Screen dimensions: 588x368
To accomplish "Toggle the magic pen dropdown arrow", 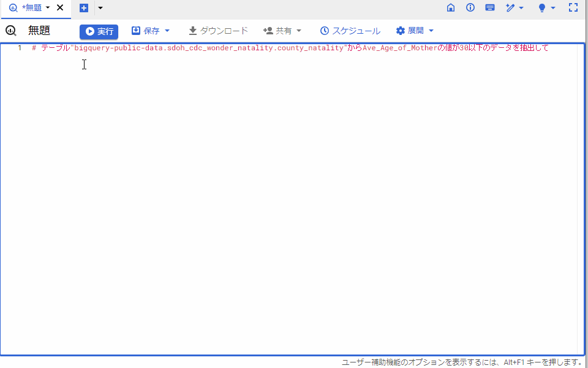I will click(522, 8).
